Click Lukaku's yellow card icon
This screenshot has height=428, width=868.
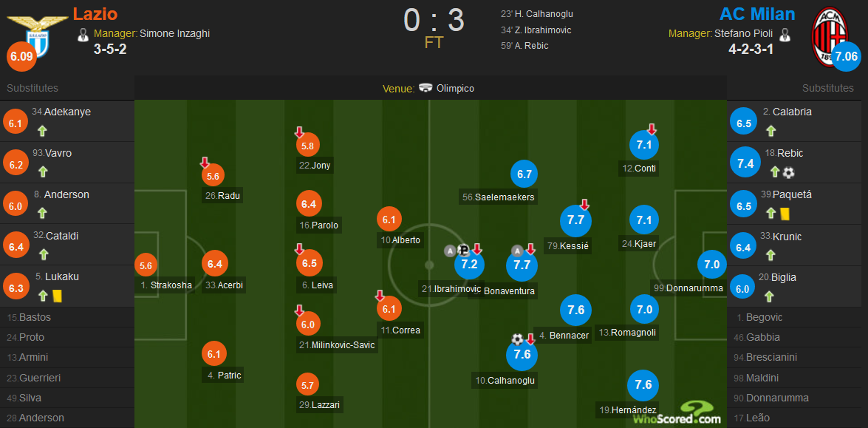[56, 296]
